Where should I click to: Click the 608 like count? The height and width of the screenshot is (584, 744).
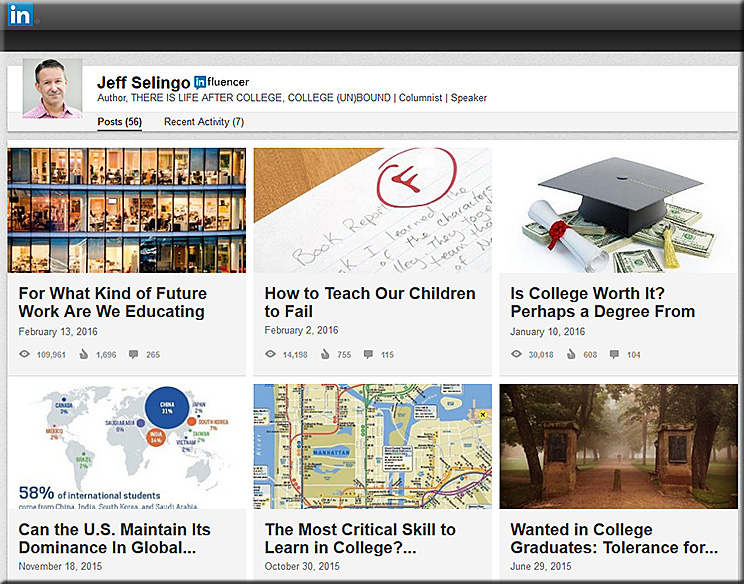[x=590, y=354]
